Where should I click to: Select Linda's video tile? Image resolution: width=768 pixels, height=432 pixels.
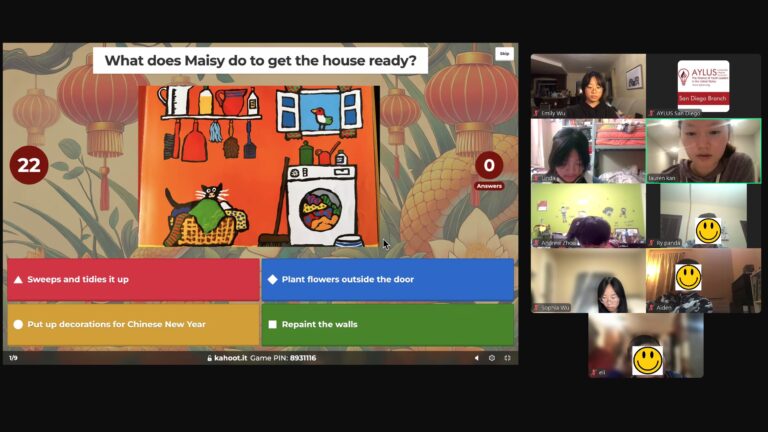[588, 151]
